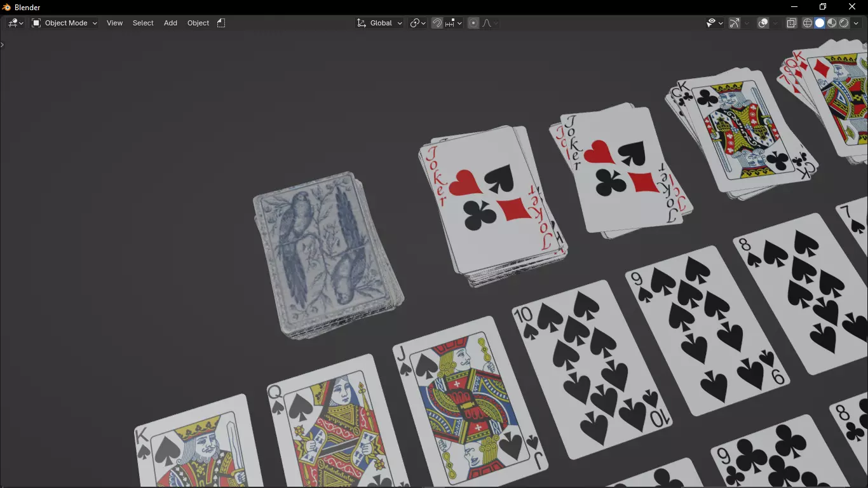
Task: Switch to wireframe viewport shading
Action: point(808,23)
